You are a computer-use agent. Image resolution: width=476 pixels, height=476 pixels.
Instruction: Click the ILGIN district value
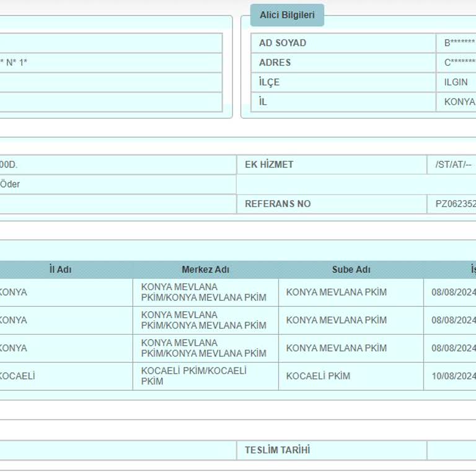point(456,82)
